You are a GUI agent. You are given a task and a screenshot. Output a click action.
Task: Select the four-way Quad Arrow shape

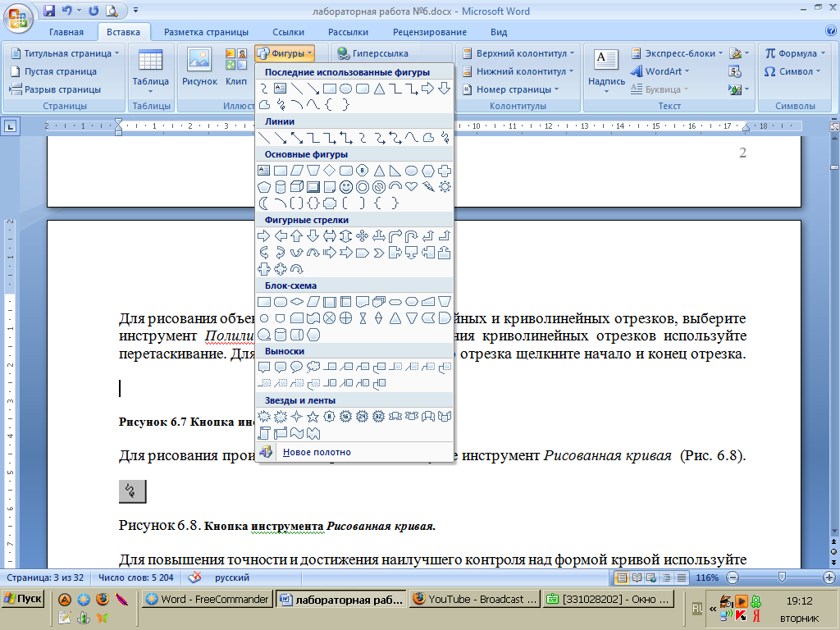pyautogui.click(x=363, y=236)
